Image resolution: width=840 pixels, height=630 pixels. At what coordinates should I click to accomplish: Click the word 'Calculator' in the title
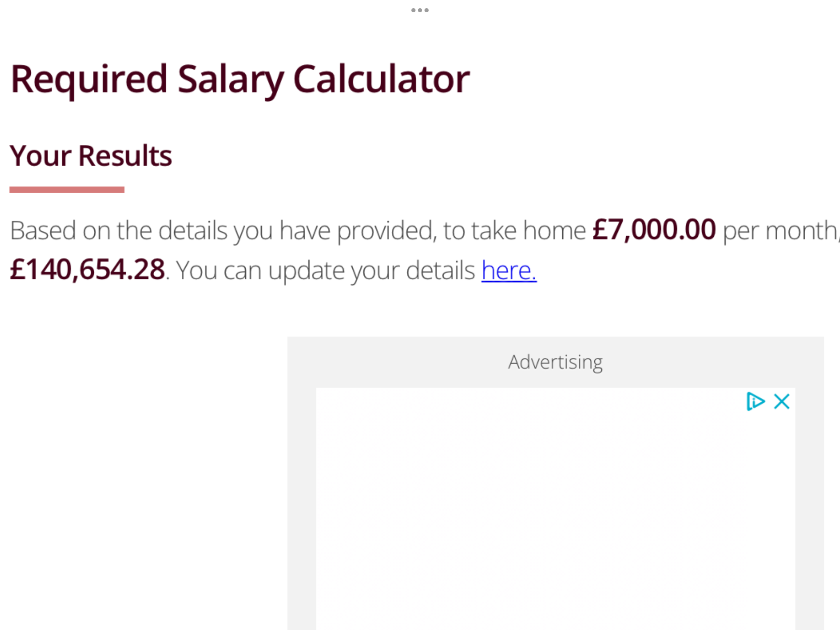(x=381, y=79)
